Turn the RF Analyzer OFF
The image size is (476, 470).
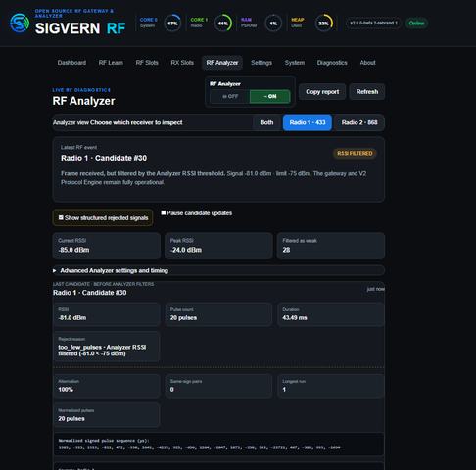tap(230, 96)
